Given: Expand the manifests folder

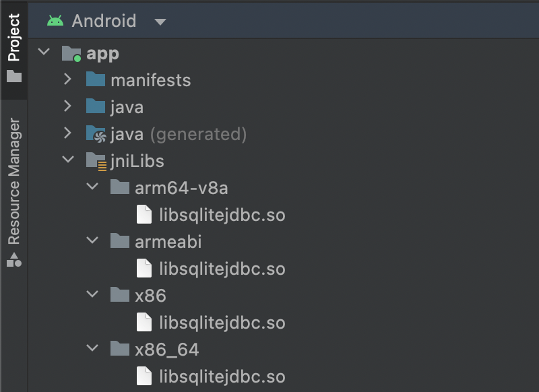Looking at the screenshot, I should click(x=67, y=79).
